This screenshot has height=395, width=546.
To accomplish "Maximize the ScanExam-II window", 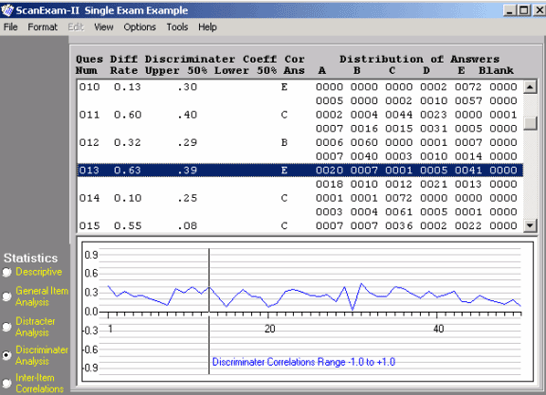I will [524, 10].
